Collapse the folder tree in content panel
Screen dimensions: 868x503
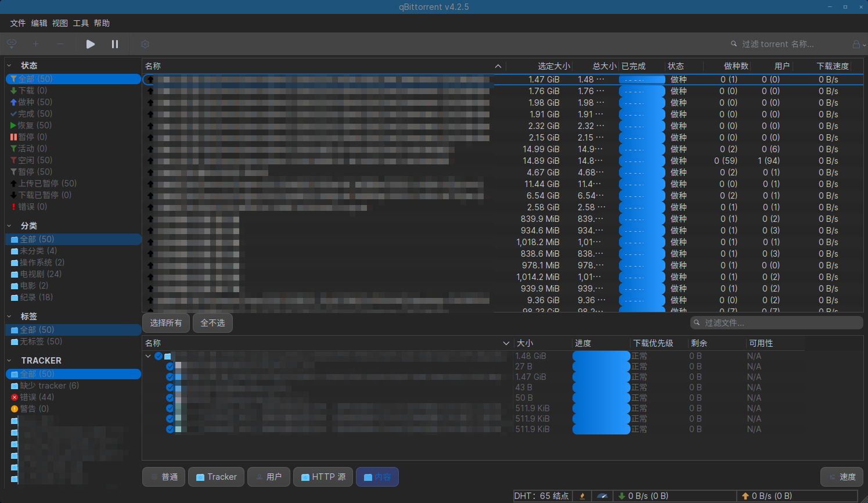[x=149, y=356]
